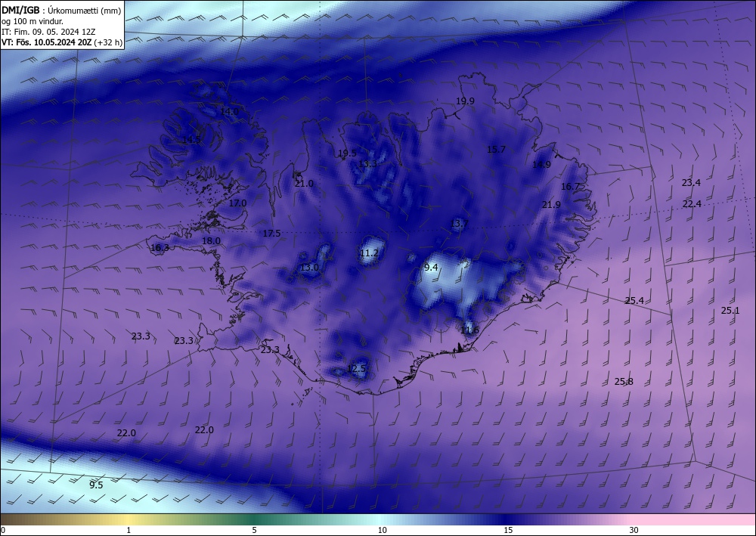This screenshot has width=756, height=536.
Task: Click the offshore value 25.1
Action: tap(730, 311)
